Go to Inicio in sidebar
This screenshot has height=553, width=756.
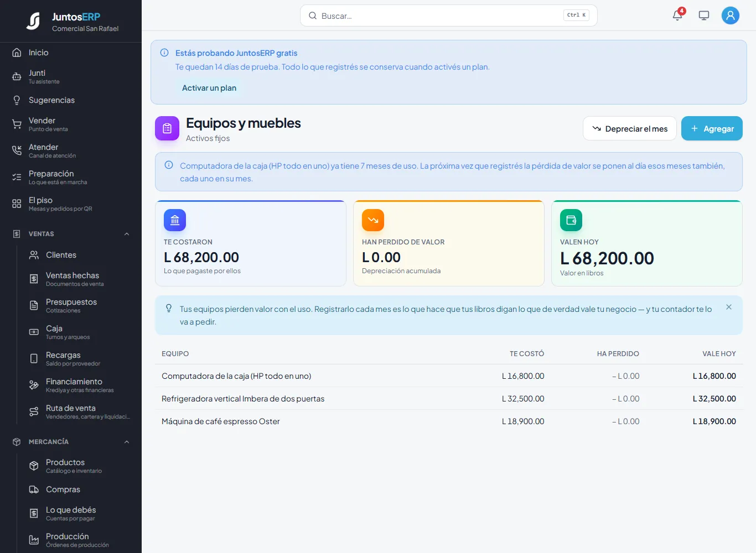click(71, 53)
